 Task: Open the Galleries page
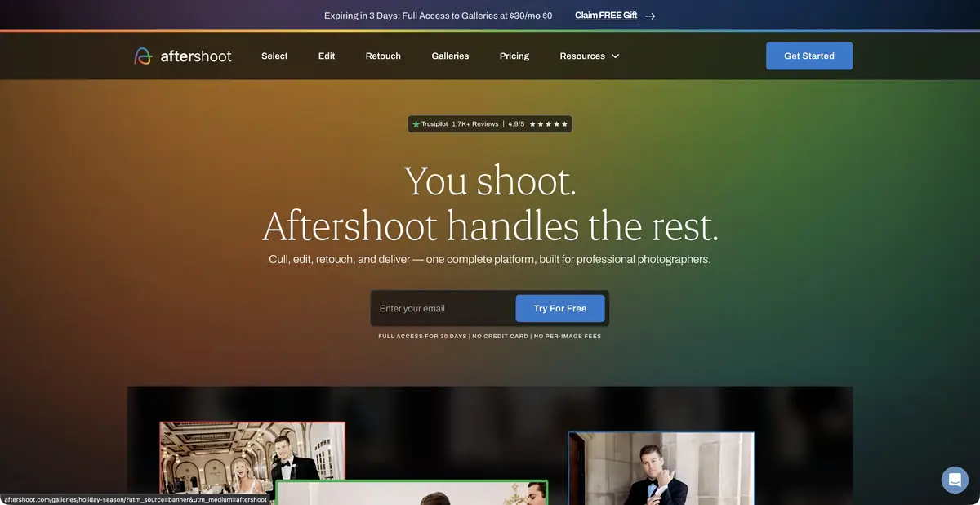click(450, 56)
